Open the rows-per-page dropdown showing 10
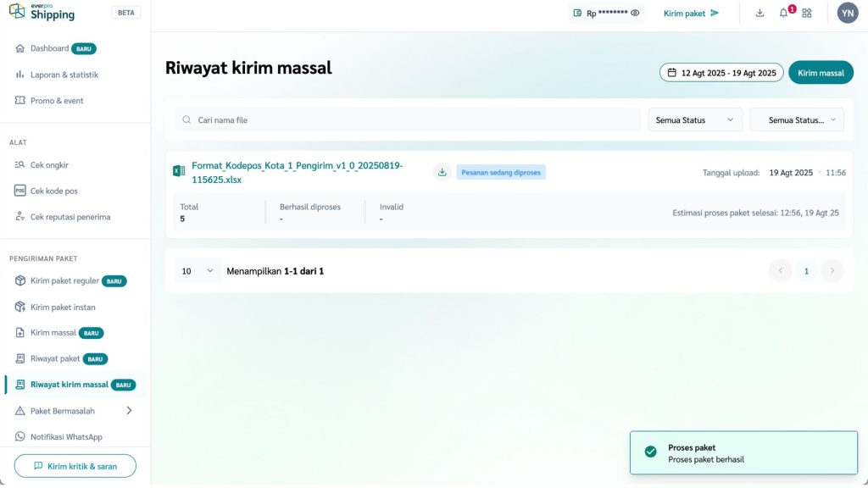868x488 pixels. [198, 271]
